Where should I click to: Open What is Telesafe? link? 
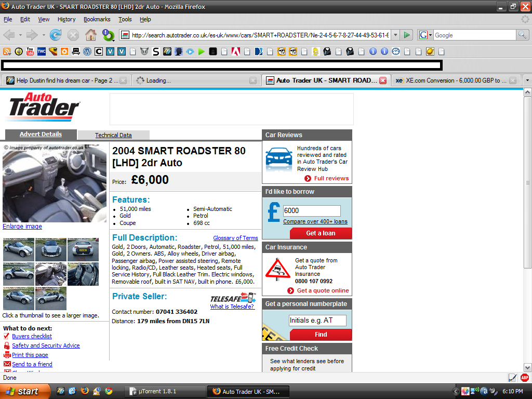[232, 307]
